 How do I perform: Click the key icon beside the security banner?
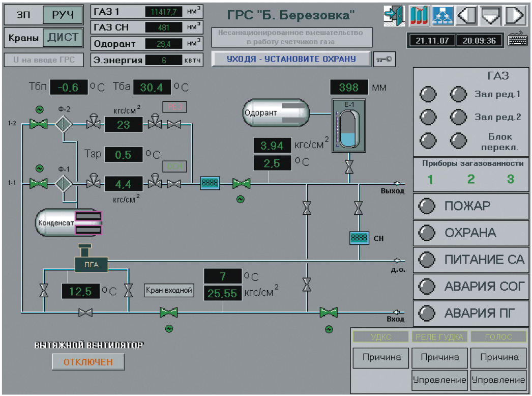point(384,59)
